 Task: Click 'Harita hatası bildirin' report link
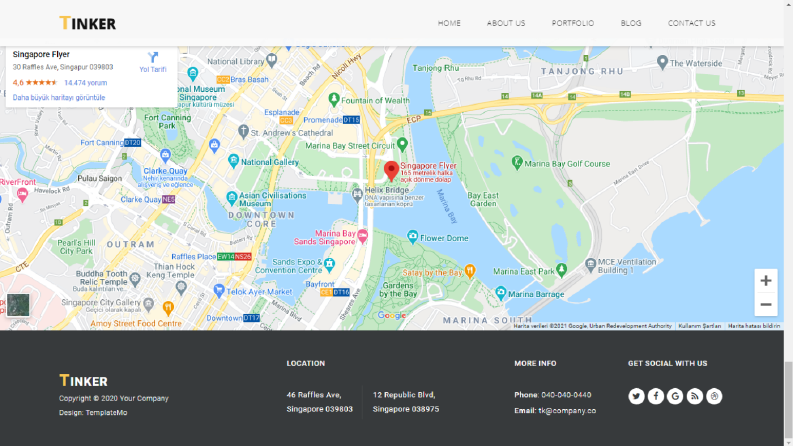coord(754,326)
